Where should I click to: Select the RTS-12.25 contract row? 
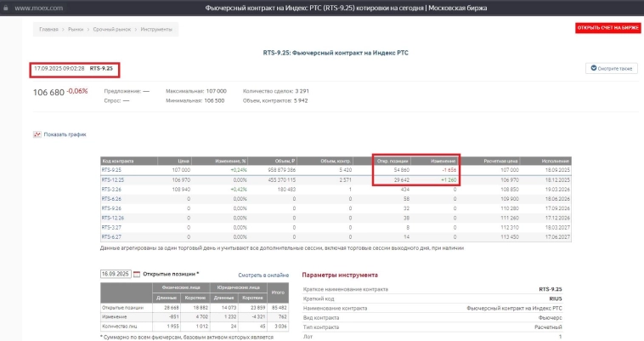(x=113, y=179)
